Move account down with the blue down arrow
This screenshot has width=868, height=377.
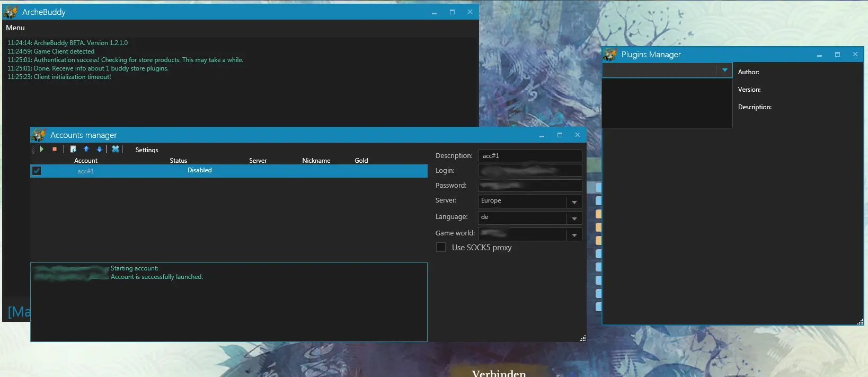click(99, 150)
